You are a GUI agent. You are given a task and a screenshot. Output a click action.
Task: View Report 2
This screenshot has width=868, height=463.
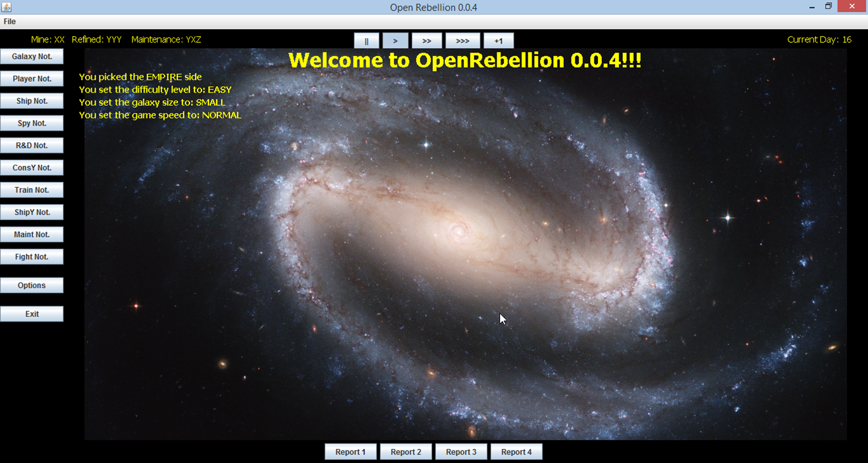tap(405, 452)
